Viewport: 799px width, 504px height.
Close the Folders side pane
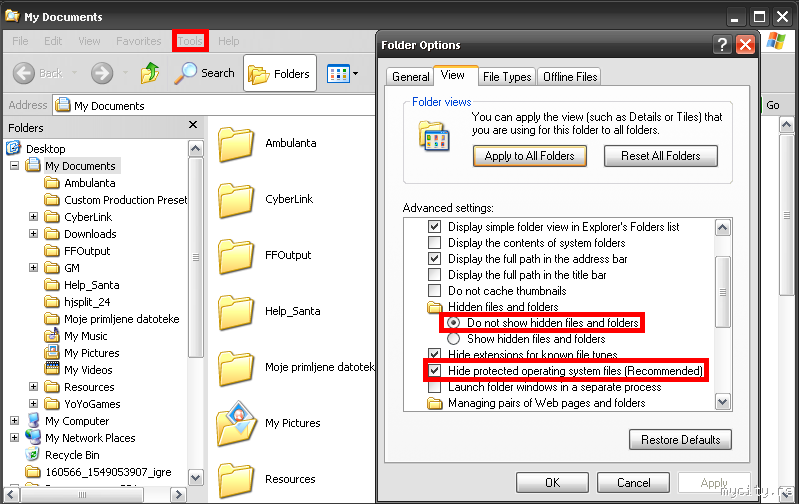tap(193, 125)
